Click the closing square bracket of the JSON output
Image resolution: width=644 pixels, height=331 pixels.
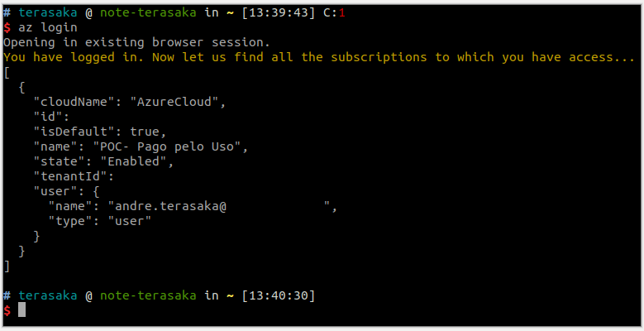click(7, 266)
